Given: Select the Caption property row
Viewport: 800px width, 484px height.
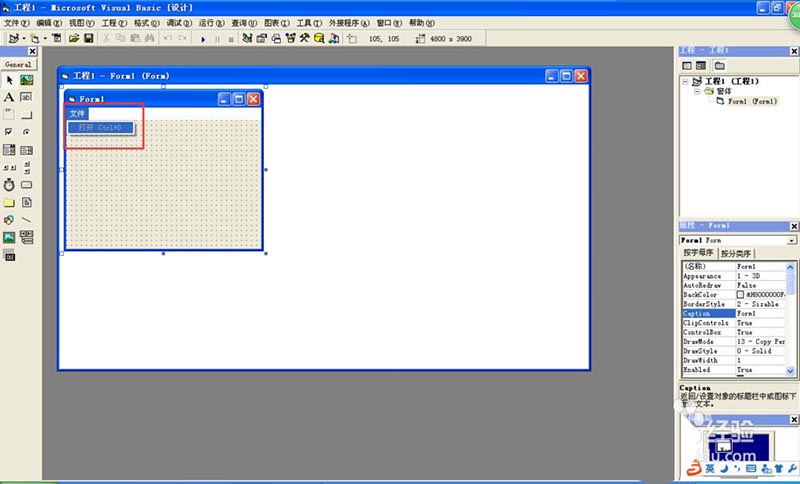Looking at the screenshot, I should [734, 314].
